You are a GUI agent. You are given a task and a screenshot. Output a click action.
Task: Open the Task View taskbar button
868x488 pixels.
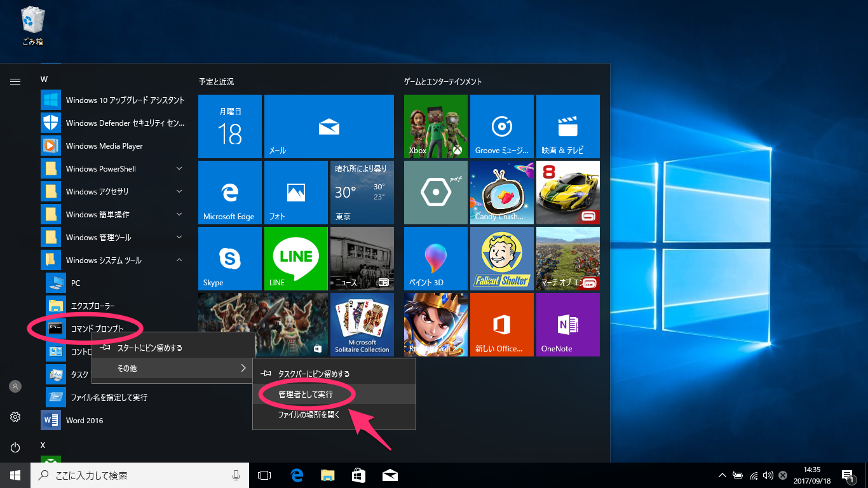264,475
